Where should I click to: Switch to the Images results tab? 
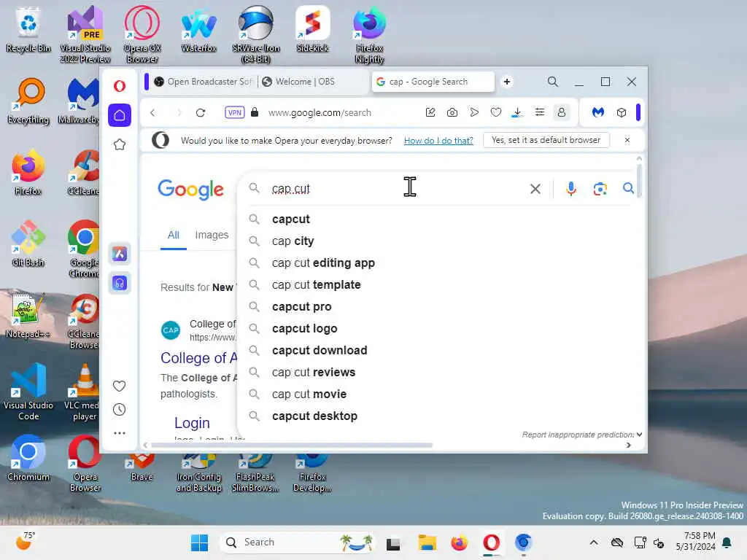[212, 236]
